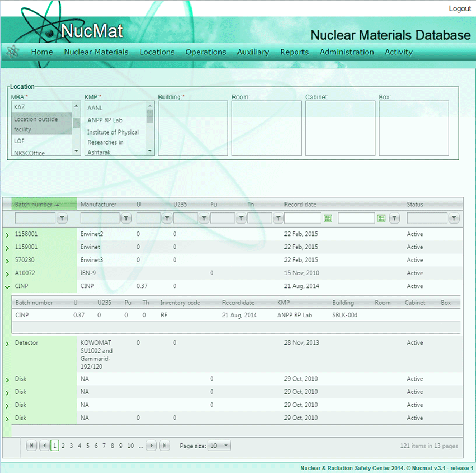Expand the Detector batch row
This screenshot has height=473, width=476.
pyautogui.click(x=7, y=343)
